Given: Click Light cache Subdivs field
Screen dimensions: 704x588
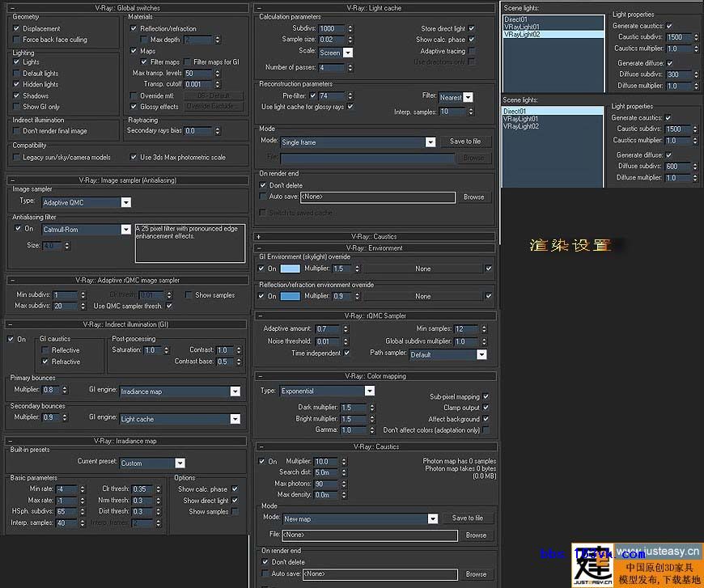Looking at the screenshot, I should [x=331, y=28].
